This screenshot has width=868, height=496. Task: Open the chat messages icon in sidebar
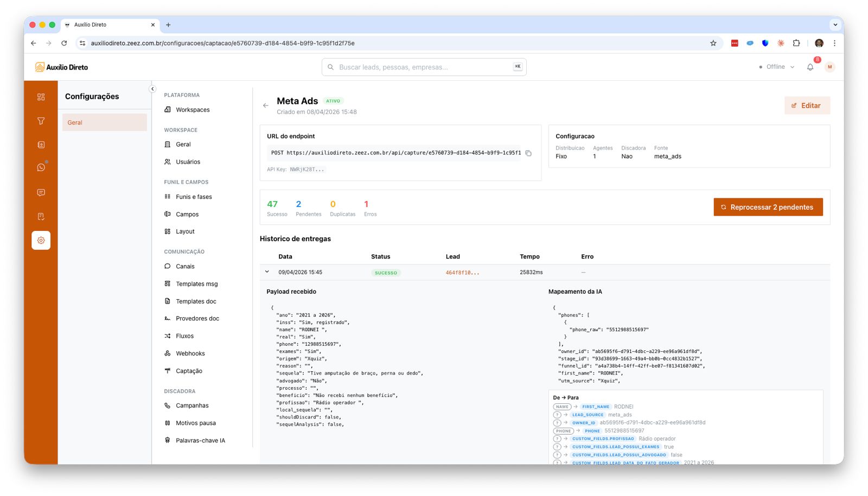click(41, 192)
